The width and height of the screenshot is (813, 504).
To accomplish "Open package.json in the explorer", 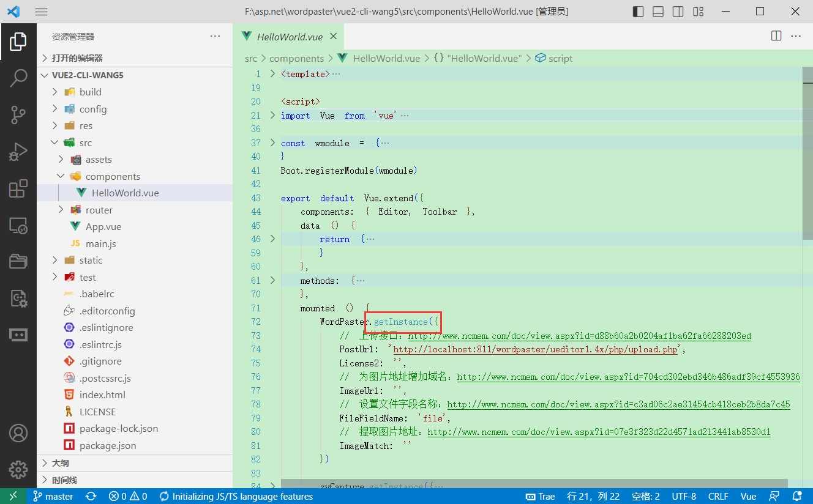I will click(108, 445).
